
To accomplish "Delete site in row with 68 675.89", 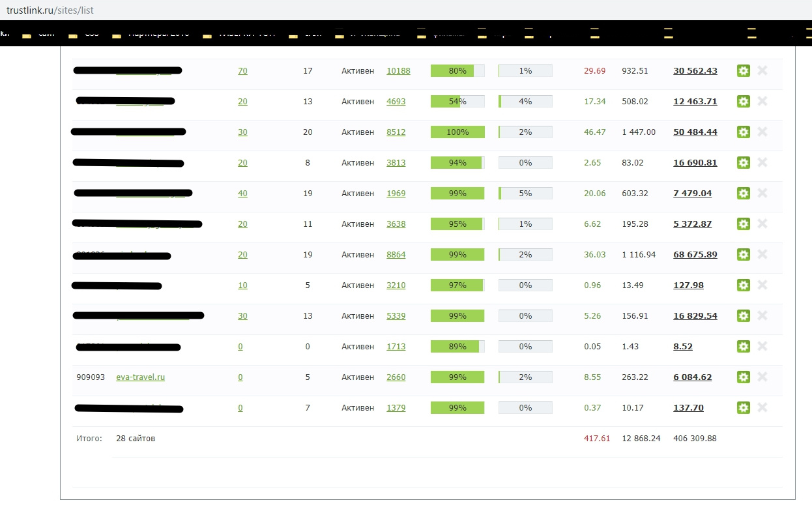I will click(x=762, y=254).
